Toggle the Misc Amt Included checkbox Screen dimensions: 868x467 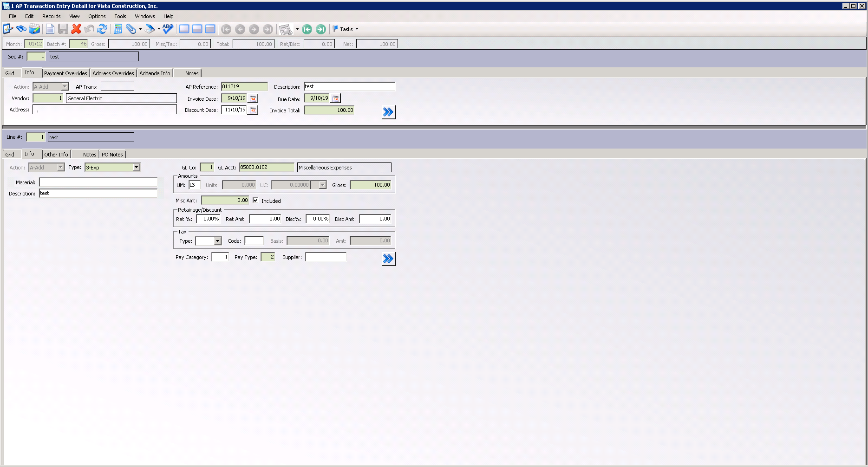tap(255, 201)
